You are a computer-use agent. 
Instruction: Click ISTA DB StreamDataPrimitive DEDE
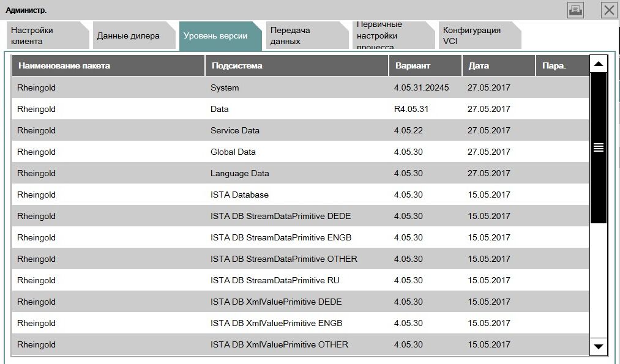(280, 216)
